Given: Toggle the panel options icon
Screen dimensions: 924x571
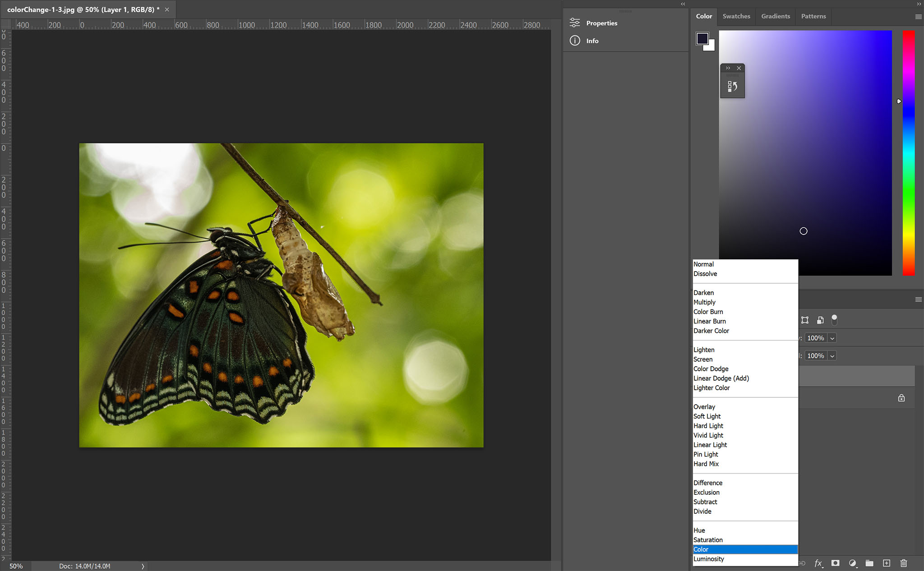Looking at the screenshot, I should [x=919, y=299].
